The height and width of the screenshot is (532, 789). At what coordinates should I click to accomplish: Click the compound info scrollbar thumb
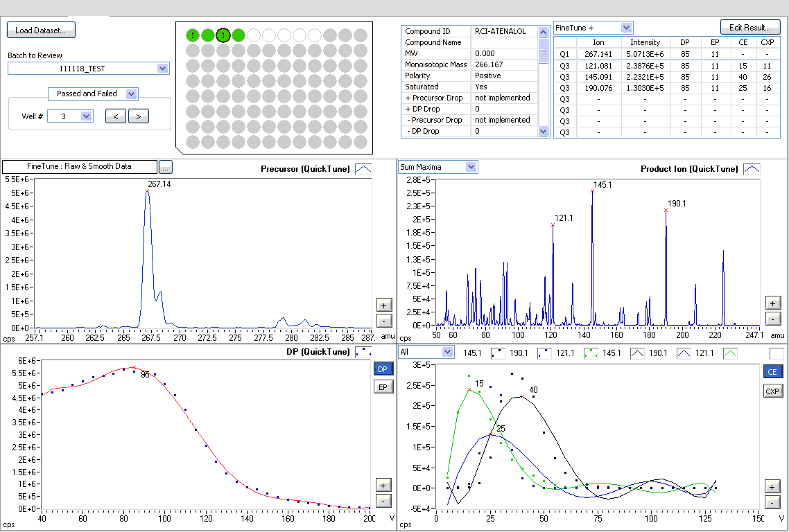tap(543, 51)
